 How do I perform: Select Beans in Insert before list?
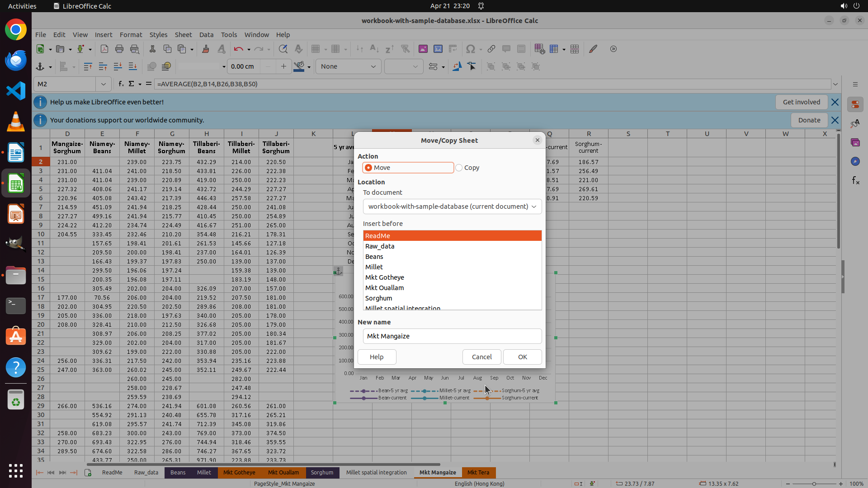(374, 257)
